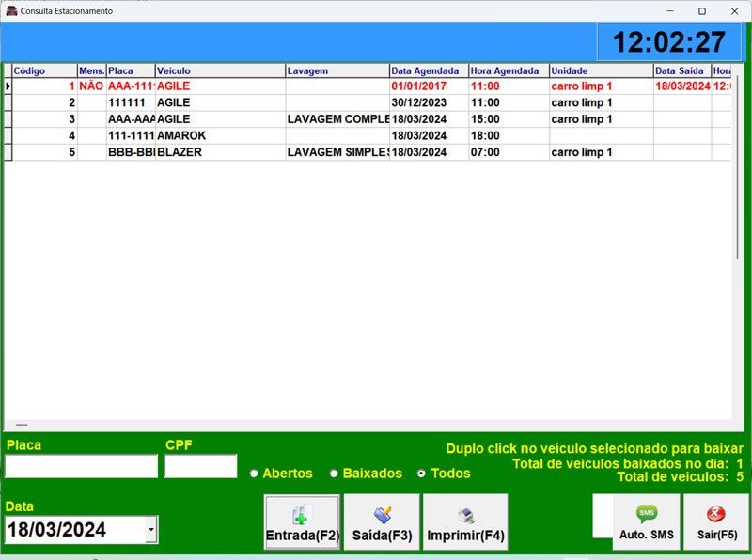Select the BLAZER vehicle row
This screenshot has height=560, width=752.
click(x=219, y=152)
